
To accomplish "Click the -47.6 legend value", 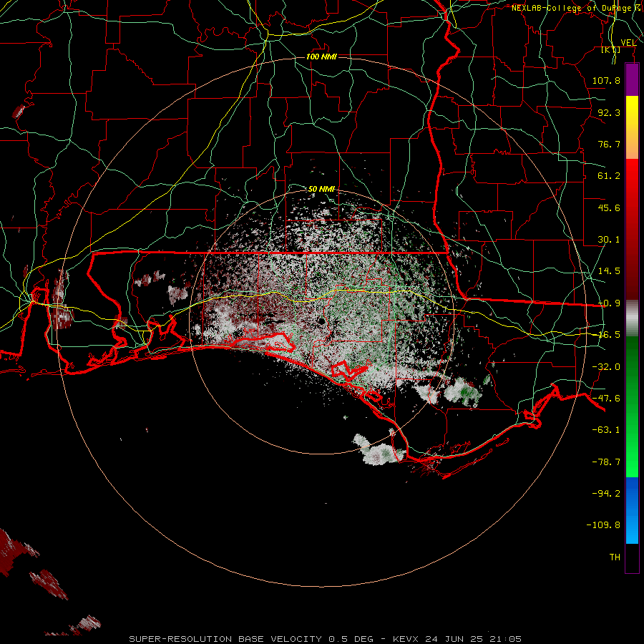I will coord(606,399).
